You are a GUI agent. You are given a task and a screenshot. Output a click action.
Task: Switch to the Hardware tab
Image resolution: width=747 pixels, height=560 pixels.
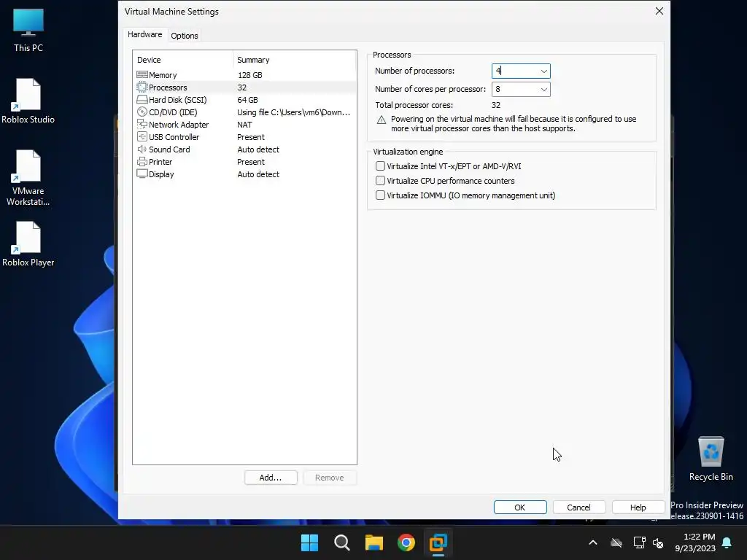(145, 35)
